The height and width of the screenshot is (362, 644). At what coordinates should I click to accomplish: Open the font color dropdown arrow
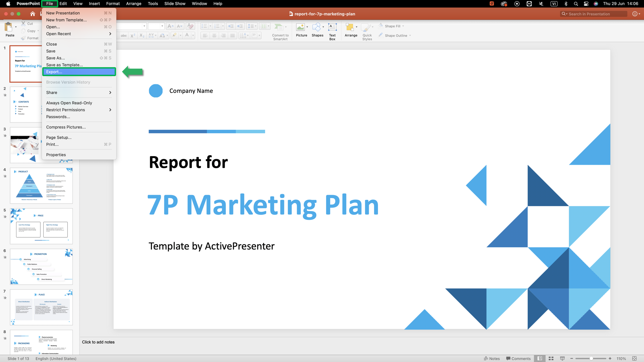pyautogui.click(x=193, y=36)
